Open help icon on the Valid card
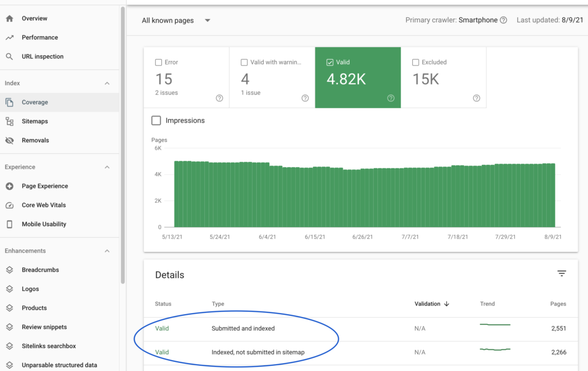The height and width of the screenshot is (371, 588). pos(390,98)
